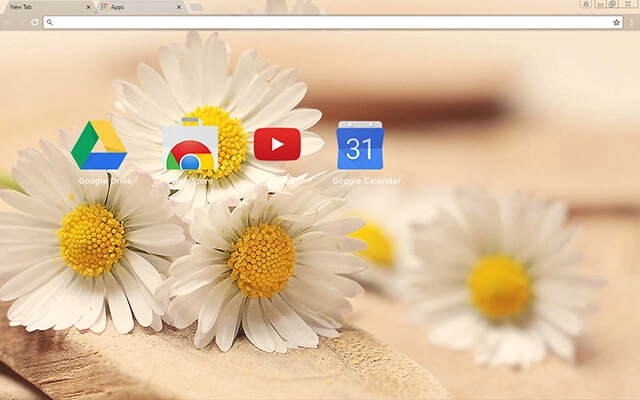The height and width of the screenshot is (400, 640).
Task: Launch the Chrome Web Store app
Action: [x=190, y=144]
